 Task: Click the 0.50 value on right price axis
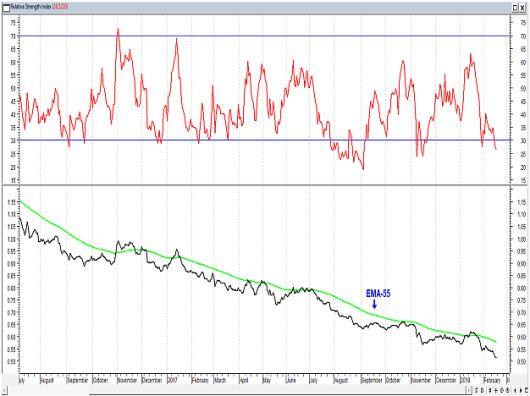click(x=522, y=361)
